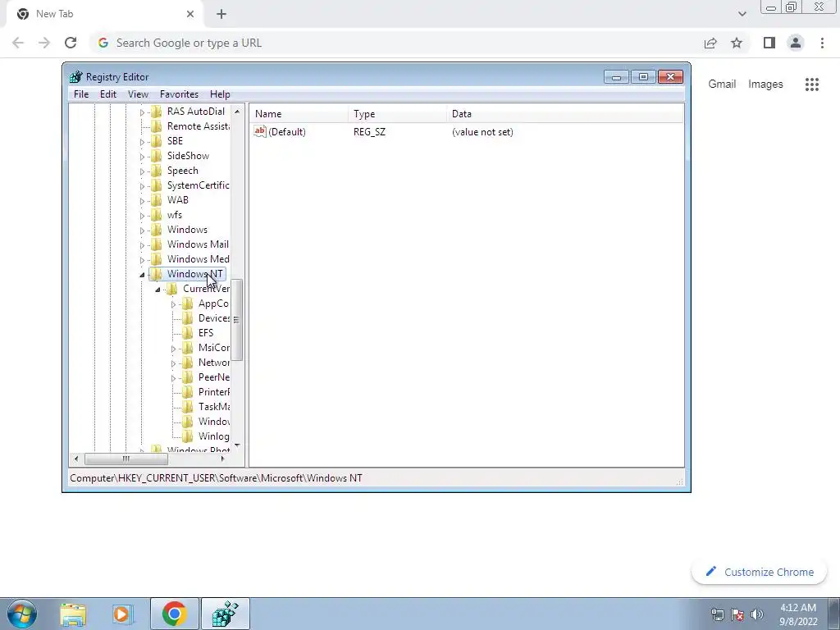Click the Data column header
Screen dimensions: 840x630
click(x=565, y=114)
